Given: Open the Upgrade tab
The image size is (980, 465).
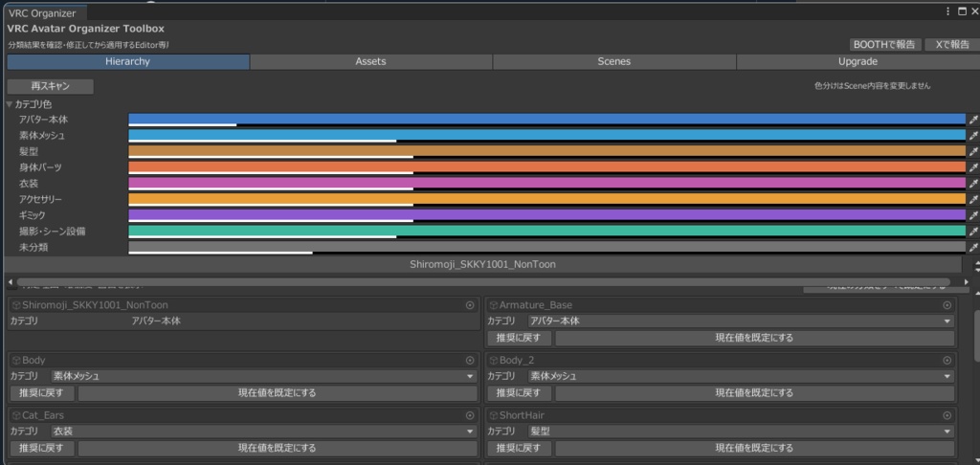Looking at the screenshot, I should pyautogui.click(x=857, y=62).
